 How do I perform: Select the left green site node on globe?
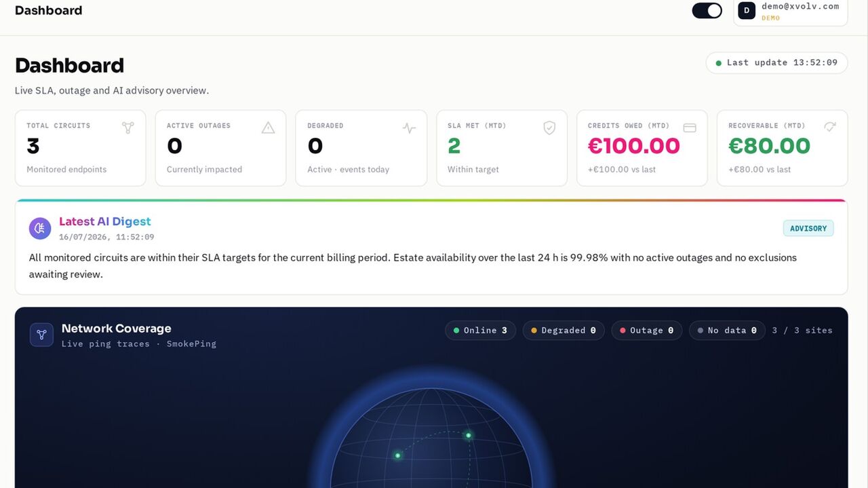coord(397,455)
